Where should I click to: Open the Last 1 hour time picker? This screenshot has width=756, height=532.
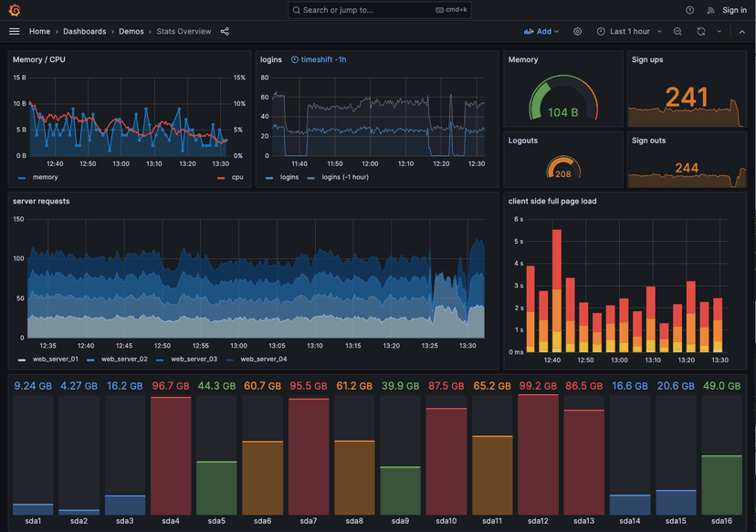[628, 31]
